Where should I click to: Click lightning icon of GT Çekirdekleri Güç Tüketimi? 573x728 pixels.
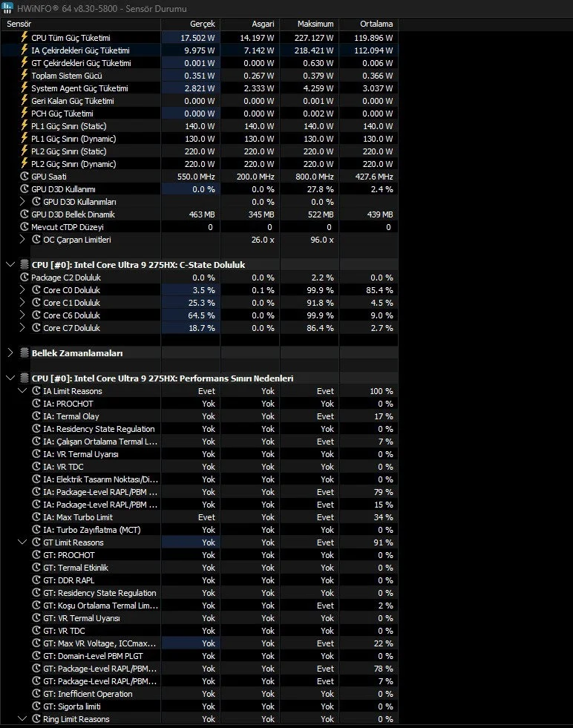pos(24,62)
